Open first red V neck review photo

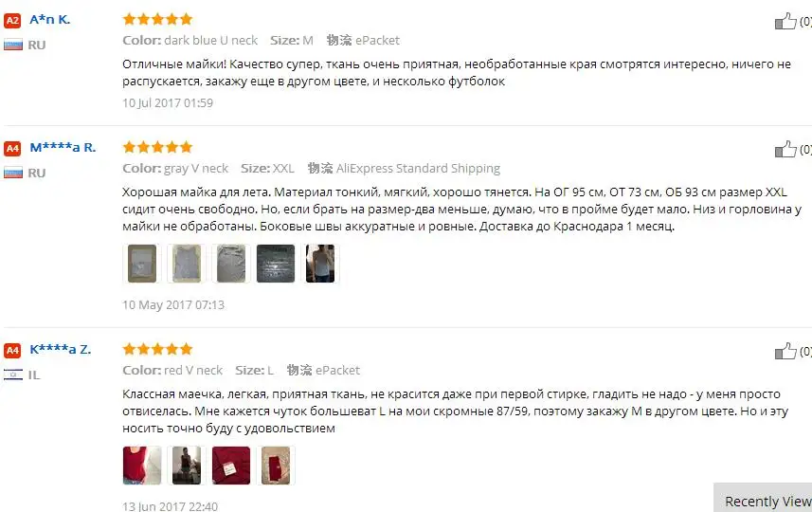[142, 466]
